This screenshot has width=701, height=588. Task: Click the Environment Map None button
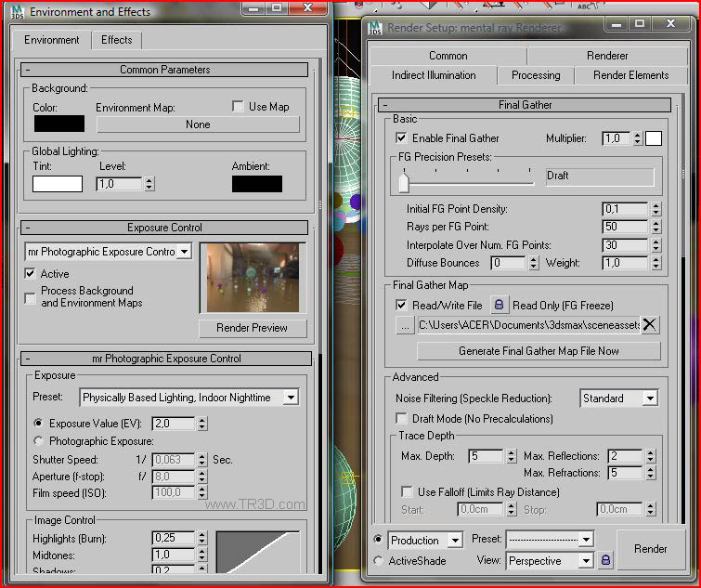pyautogui.click(x=198, y=124)
